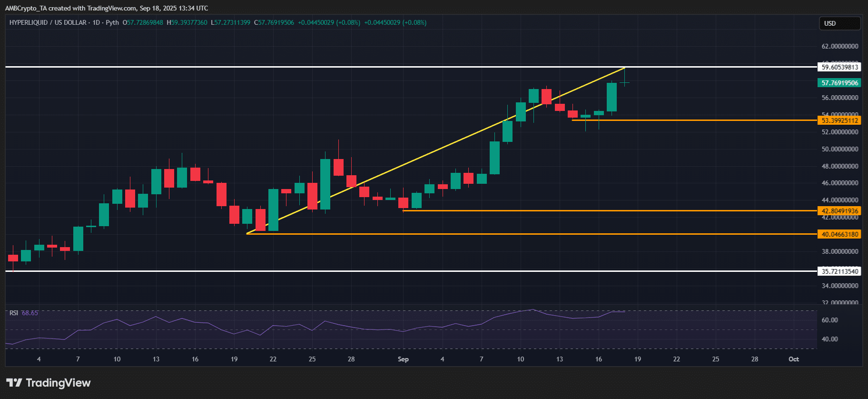Select the orange 40.04663180 level label

pyautogui.click(x=839, y=234)
